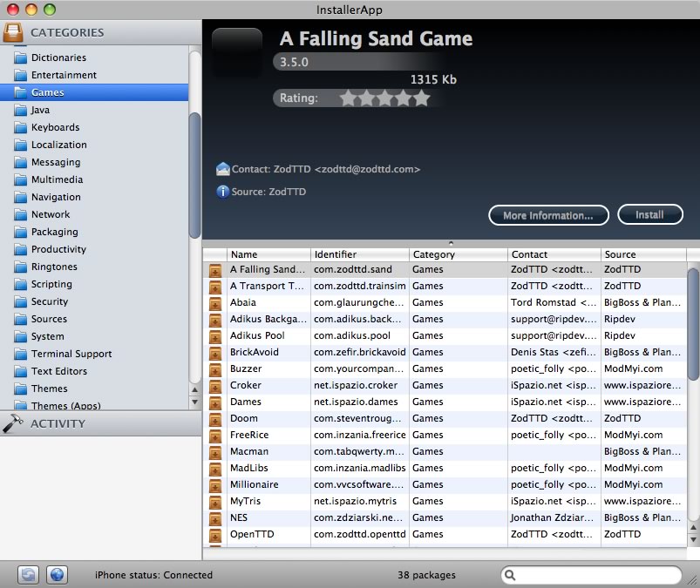Open the Keyboards category

[94, 127]
